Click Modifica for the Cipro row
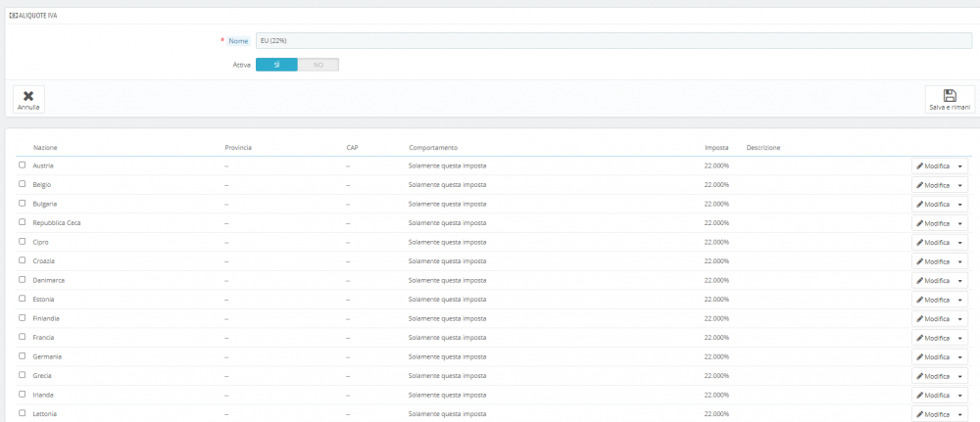Image resolution: width=980 pixels, height=422 pixels. click(933, 243)
